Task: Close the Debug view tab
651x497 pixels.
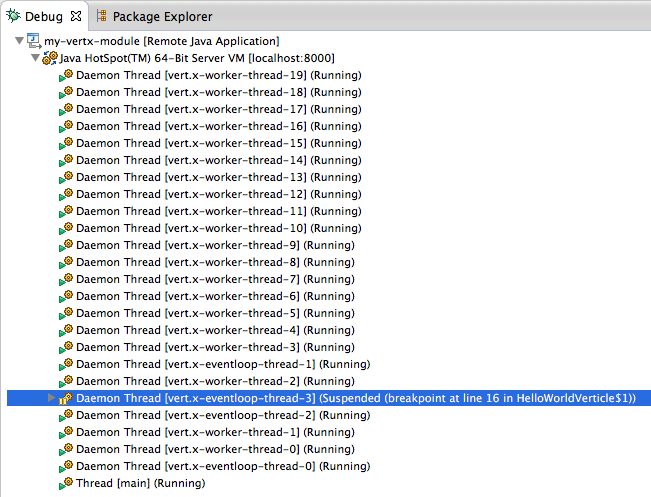Action: point(75,17)
